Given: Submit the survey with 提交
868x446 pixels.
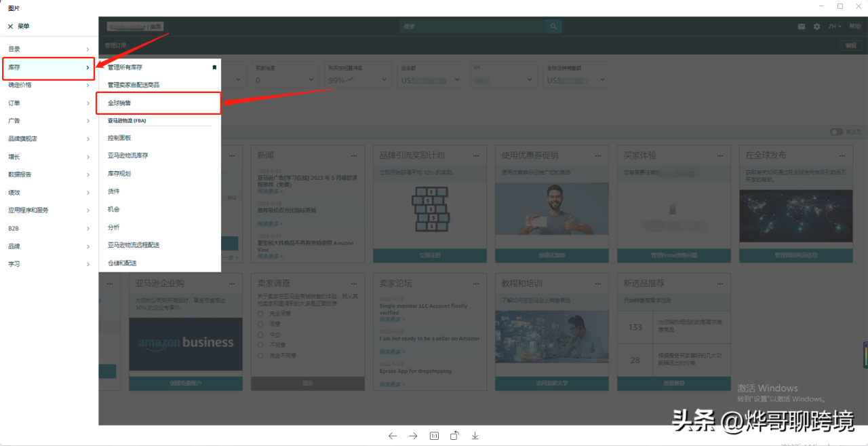Looking at the screenshot, I should point(307,384).
